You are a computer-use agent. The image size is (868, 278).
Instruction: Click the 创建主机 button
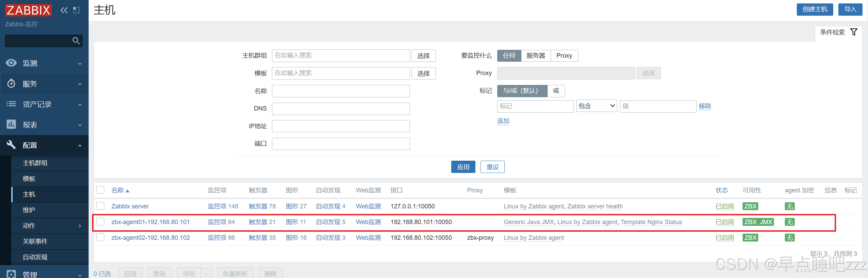815,9
